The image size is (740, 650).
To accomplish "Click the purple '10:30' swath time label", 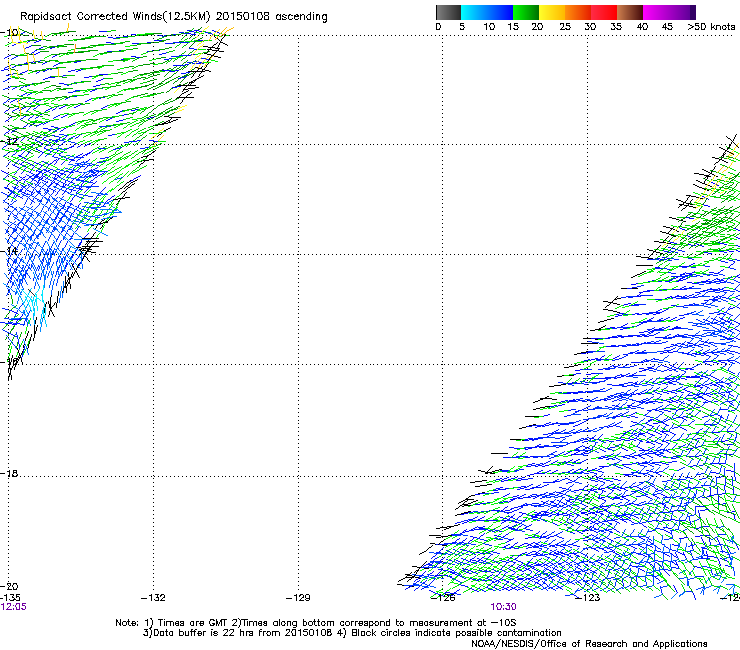I will click(x=503, y=607).
